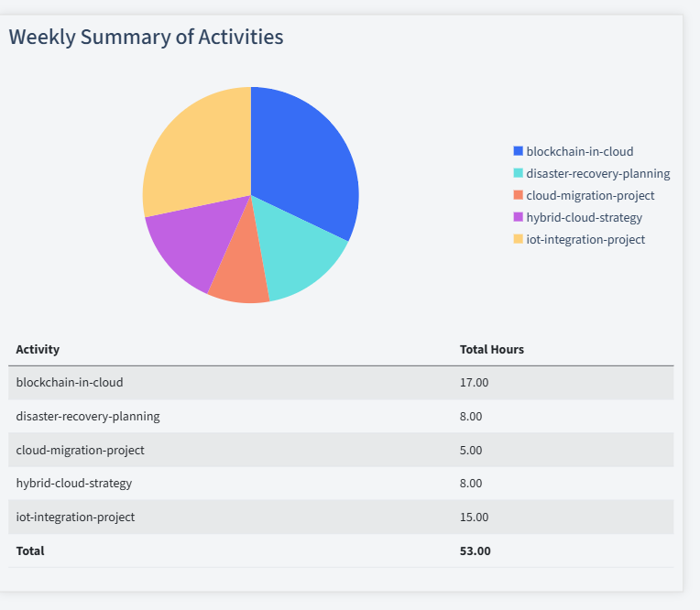
Task: Select the yellow pie slice
Action: pyautogui.click(x=196, y=152)
